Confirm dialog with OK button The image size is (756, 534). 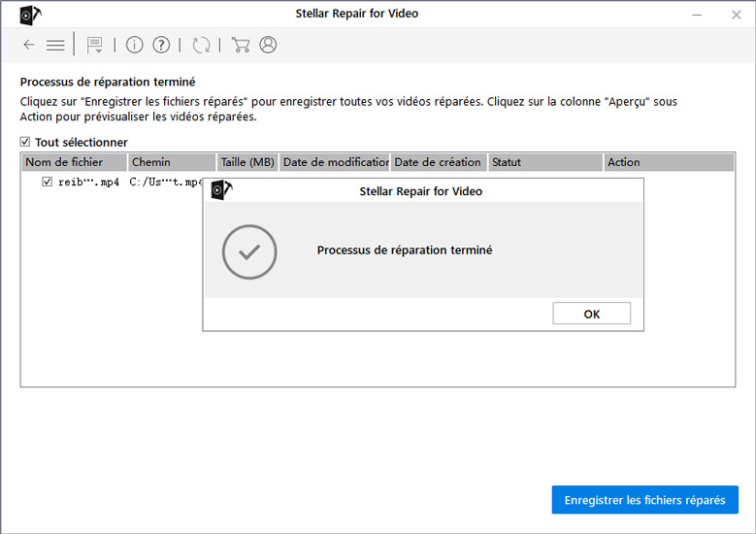coord(592,314)
